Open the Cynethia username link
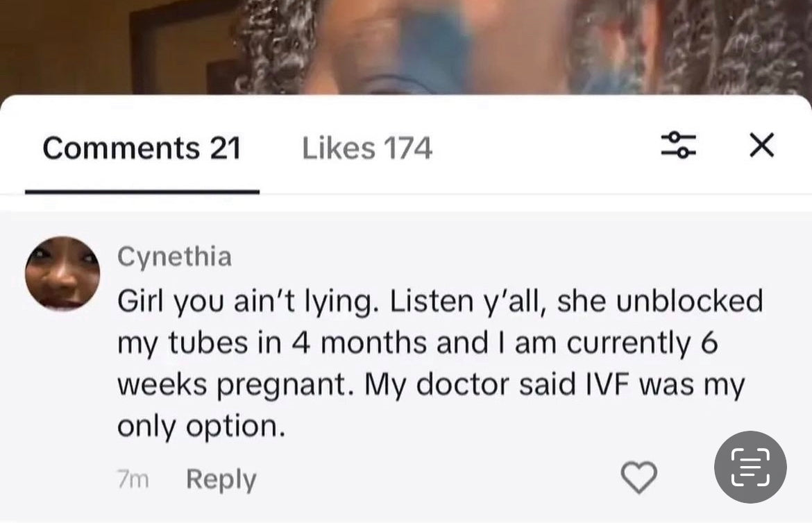The image size is (812, 523). 174,257
